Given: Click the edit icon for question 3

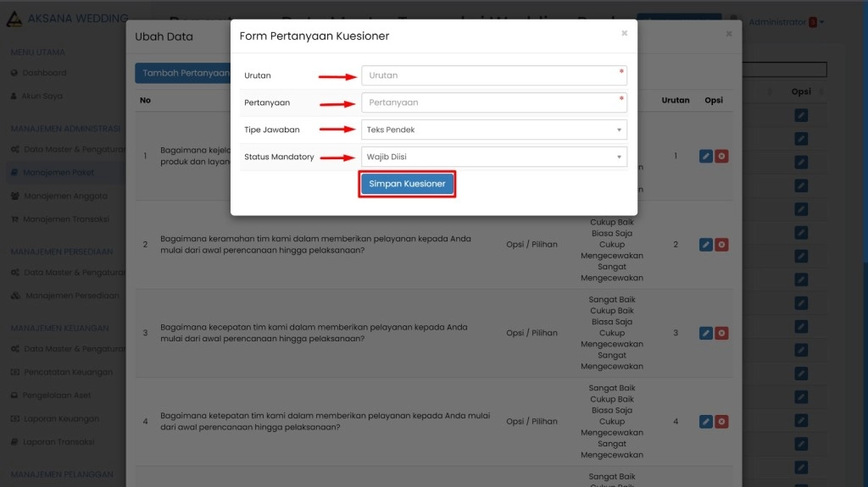Looking at the screenshot, I should point(705,333).
